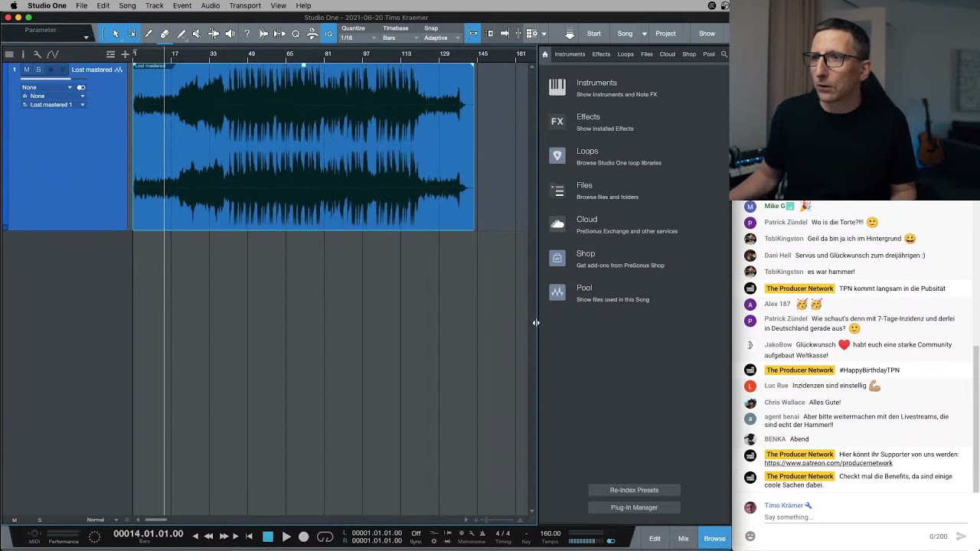Click the horizontal arrangement scrollbar thumb

point(155,520)
